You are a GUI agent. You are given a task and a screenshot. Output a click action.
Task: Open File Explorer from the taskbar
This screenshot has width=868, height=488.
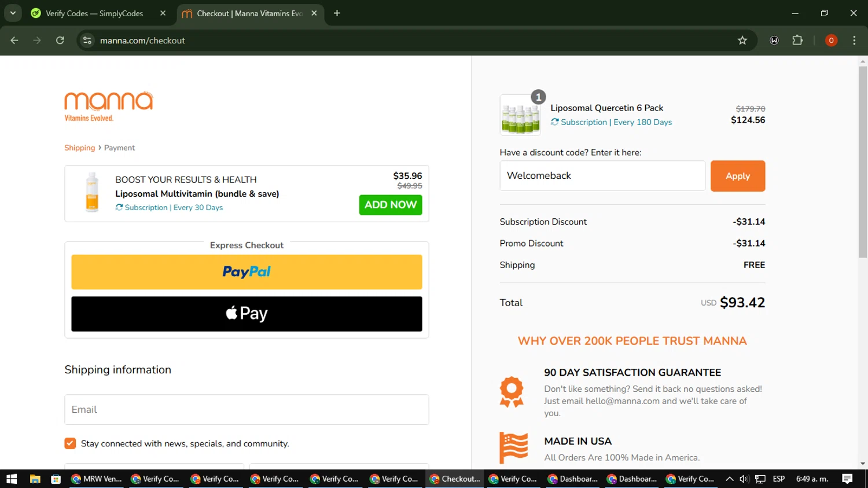coord(35,479)
